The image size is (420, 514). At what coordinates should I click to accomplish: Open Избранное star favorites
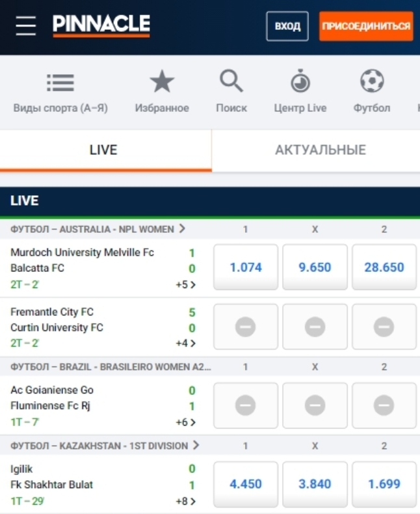pos(162,83)
